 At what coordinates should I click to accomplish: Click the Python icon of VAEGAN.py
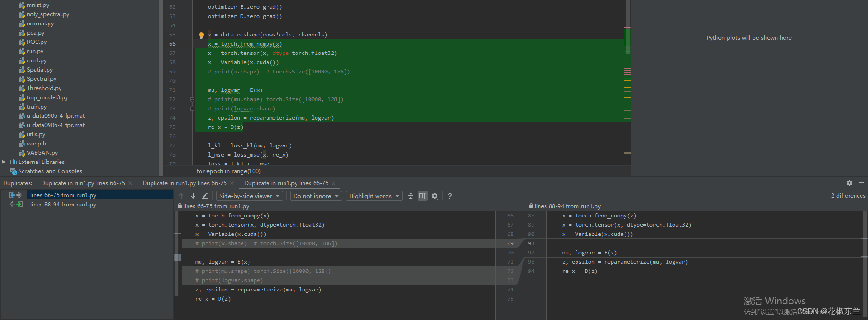(x=22, y=153)
